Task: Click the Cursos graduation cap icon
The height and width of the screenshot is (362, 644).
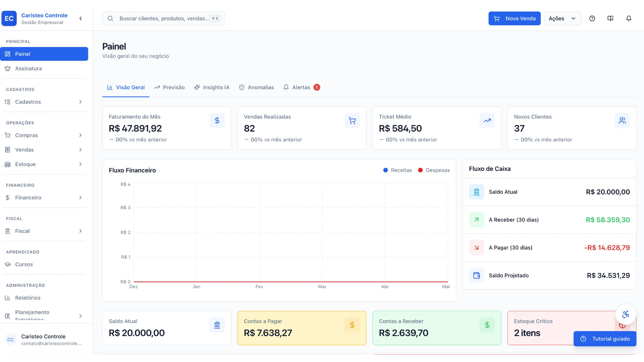Action: click(8, 264)
